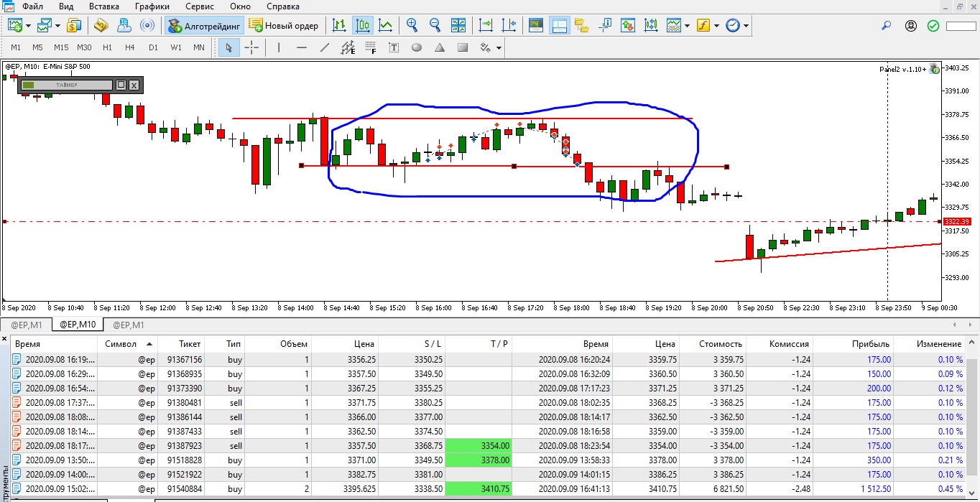The height and width of the screenshot is (502, 980).
Task: Expand the arrows objects dropdown
Action: coord(499,48)
